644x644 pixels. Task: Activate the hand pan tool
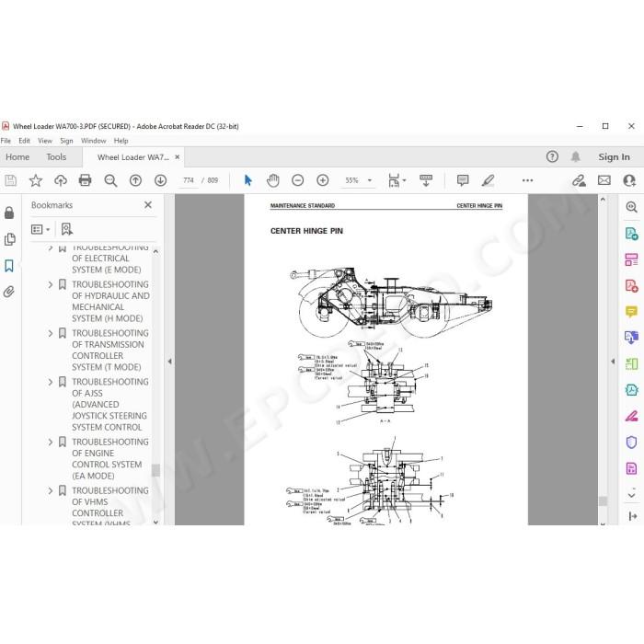(x=272, y=180)
